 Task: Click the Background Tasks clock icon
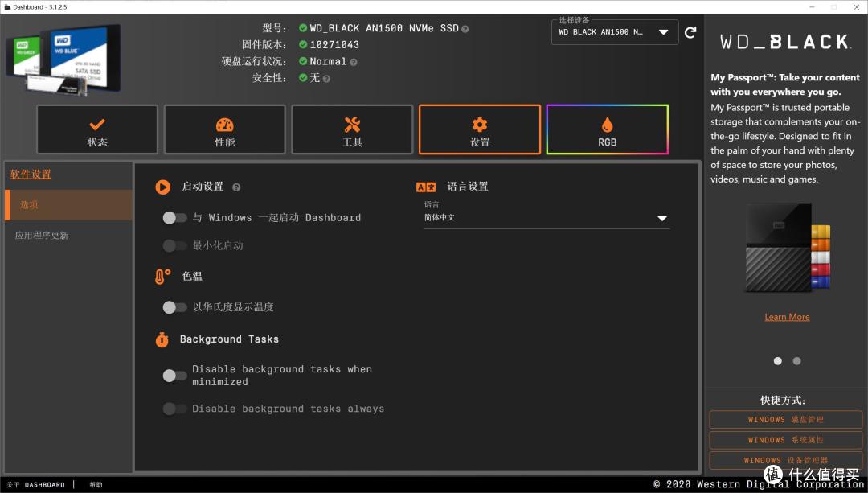tap(162, 339)
